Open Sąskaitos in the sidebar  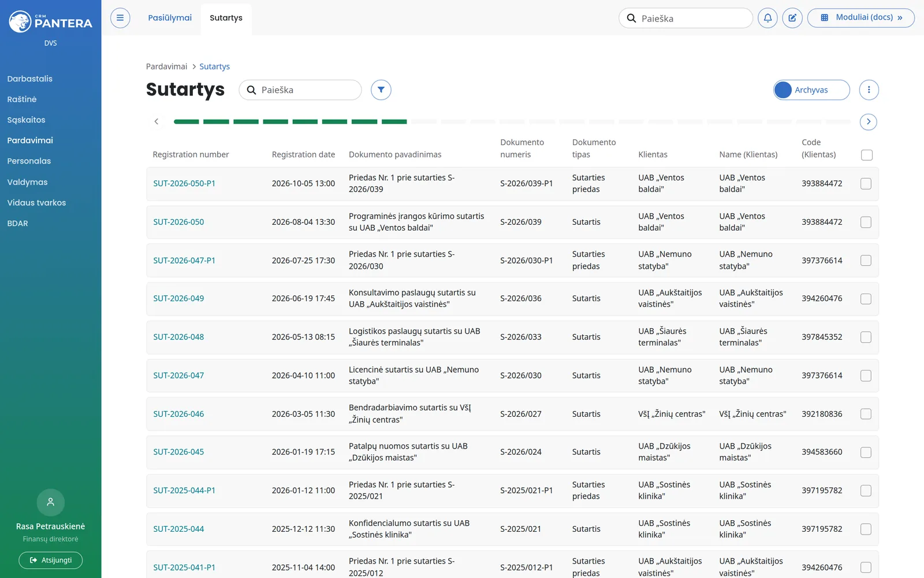[x=26, y=120]
